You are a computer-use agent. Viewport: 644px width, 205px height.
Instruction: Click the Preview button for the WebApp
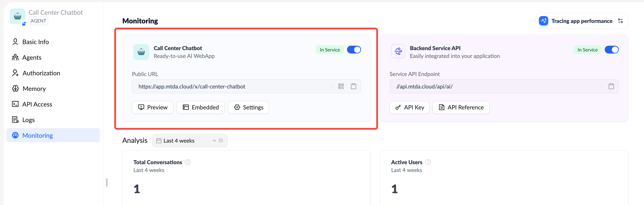coord(152,107)
